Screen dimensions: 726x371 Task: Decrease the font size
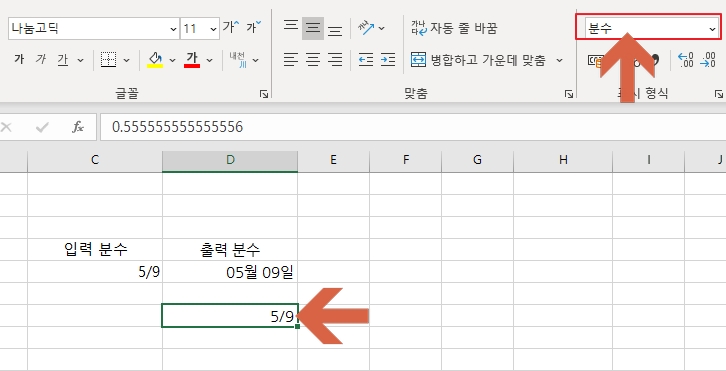pos(253,27)
